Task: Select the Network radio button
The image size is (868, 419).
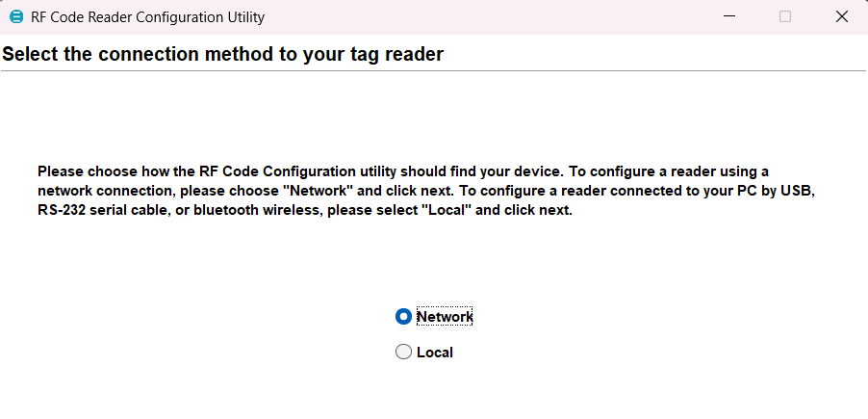Action: point(404,316)
